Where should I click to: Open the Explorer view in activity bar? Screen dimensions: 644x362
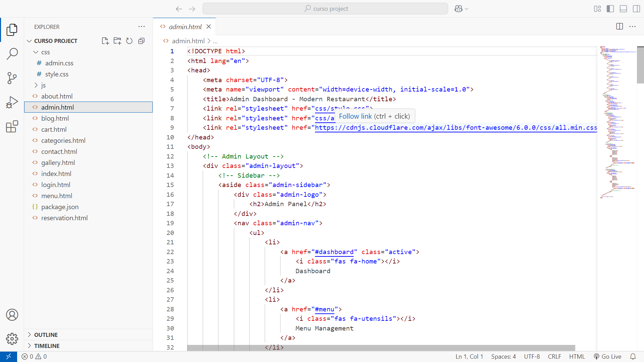pyautogui.click(x=12, y=29)
